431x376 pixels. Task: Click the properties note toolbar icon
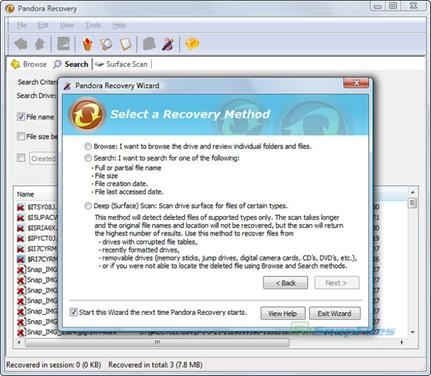pyautogui.click(x=125, y=44)
